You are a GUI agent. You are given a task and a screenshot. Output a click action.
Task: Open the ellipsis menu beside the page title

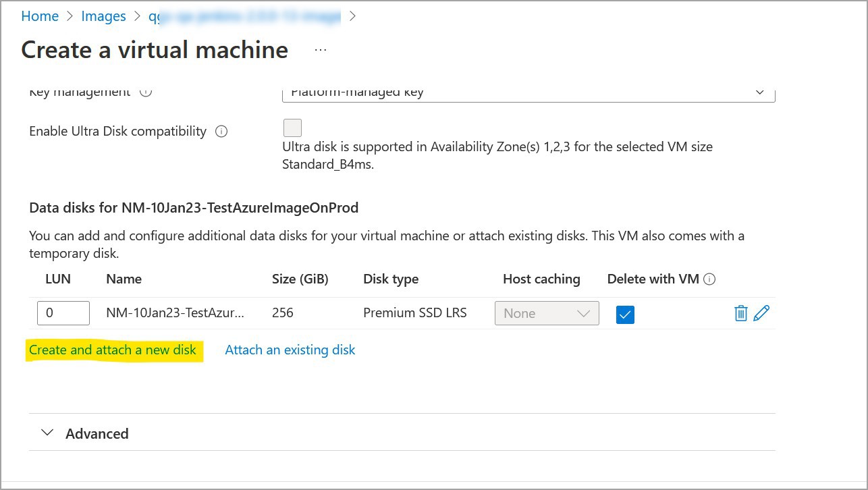pyautogui.click(x=320, y=49)
